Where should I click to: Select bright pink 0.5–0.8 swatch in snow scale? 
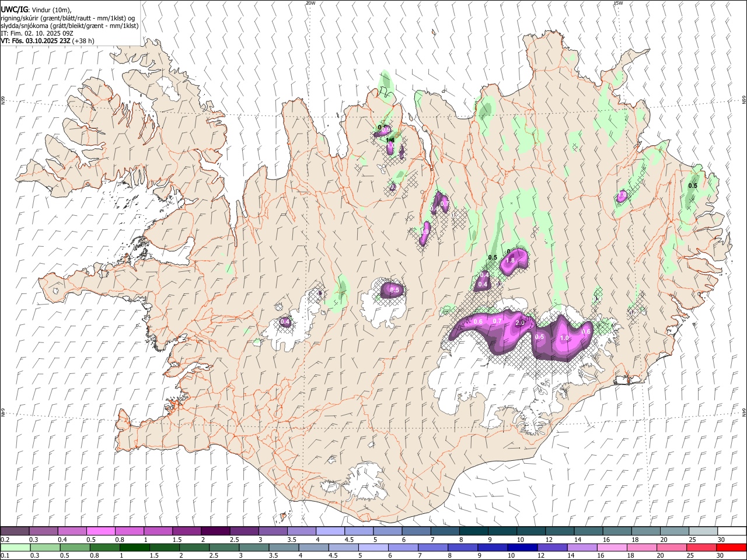point(100,531)
